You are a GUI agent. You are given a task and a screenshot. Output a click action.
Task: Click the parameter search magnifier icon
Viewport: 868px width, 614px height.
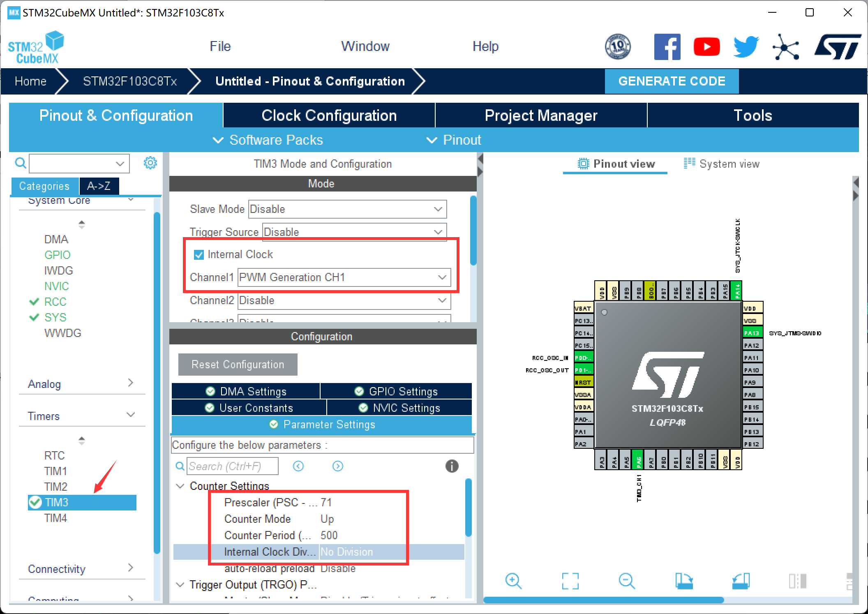(180, 466)
